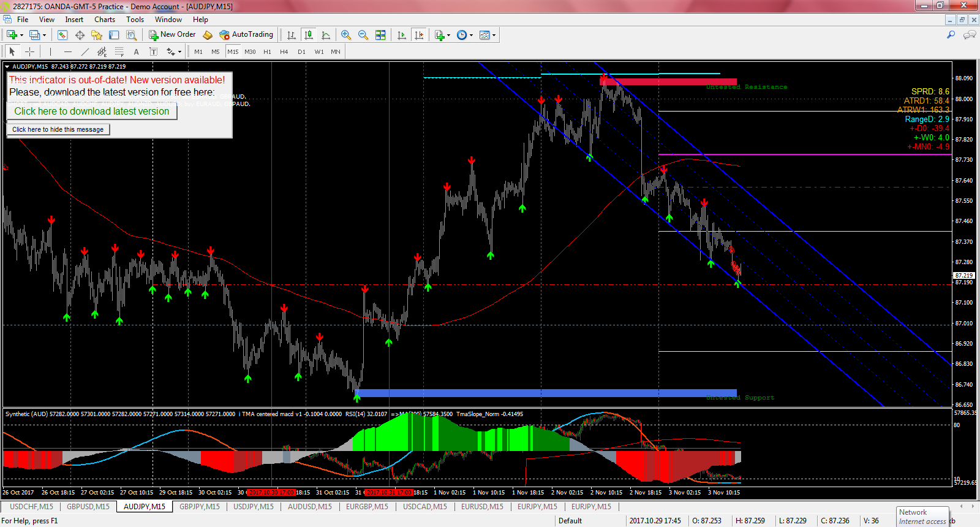Zoom out of the chart
The height and width of the screenshot is (527, 980).
363,35
